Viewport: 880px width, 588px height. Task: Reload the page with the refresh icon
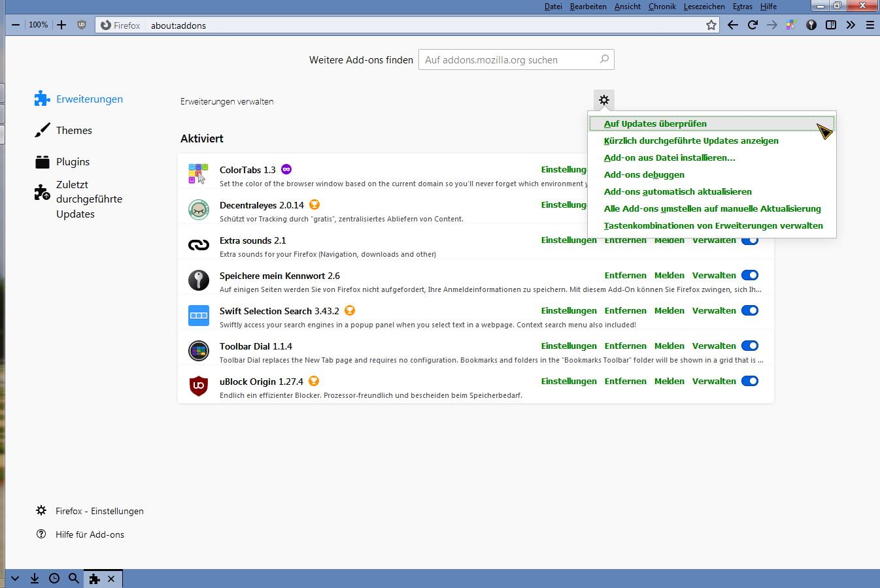point(753,25)
